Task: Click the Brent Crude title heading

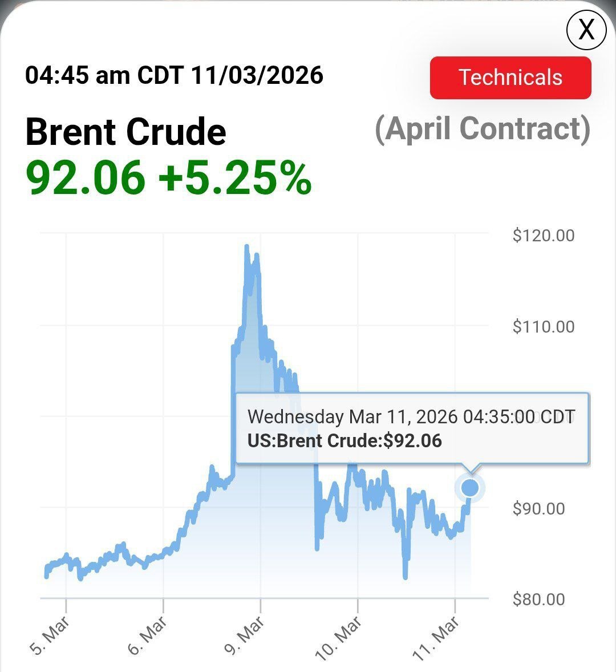Action: 126,132
